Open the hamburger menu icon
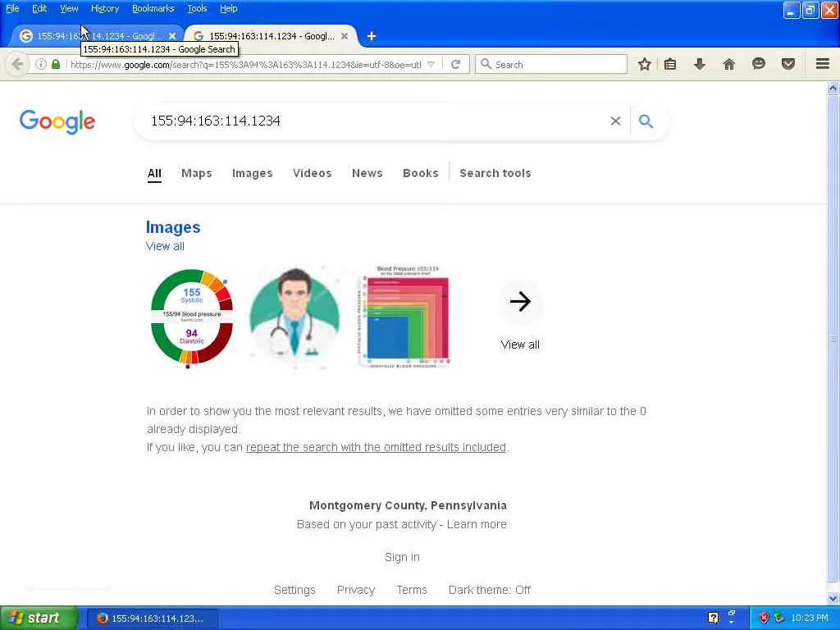Image resolution: width=840 pixels, height=630 pixels. pos(823,64)
